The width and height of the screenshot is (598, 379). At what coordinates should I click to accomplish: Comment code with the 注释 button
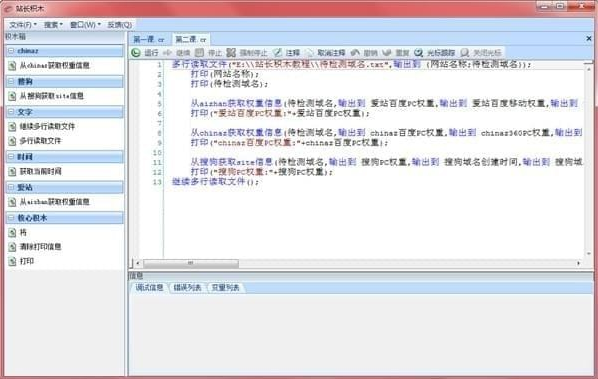pyautogui.click(x=286, y=53)
